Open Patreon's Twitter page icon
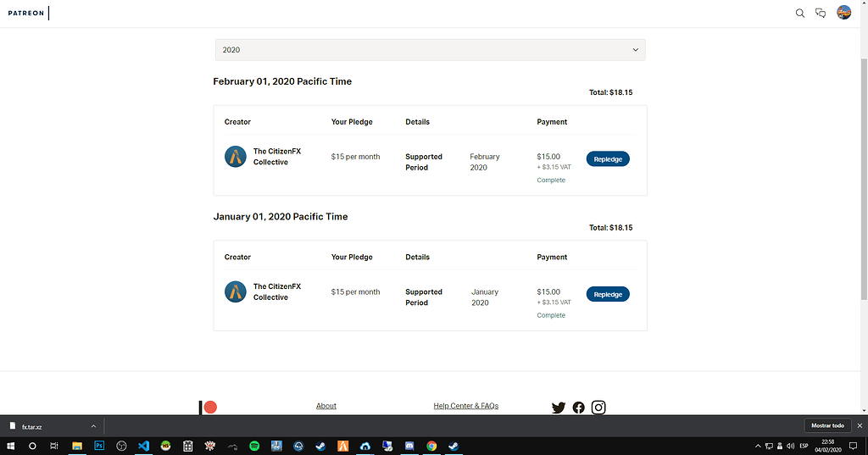The image size is (868, 455). pos(559,408)
